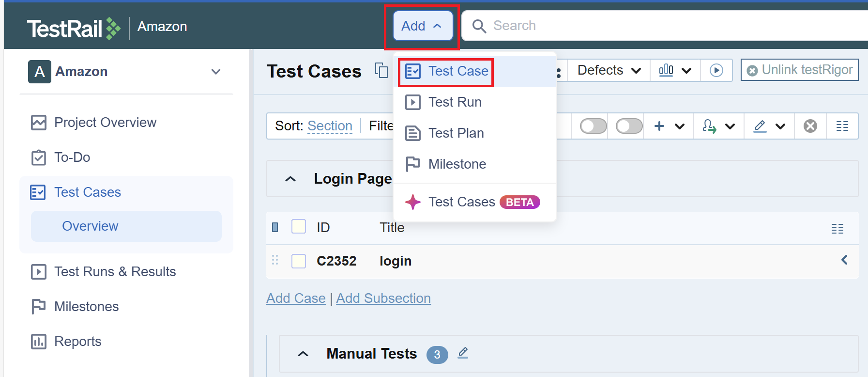
Task: Choose Milestone in the Add menu
Action: pyautogui.click(x=457, y=164)
